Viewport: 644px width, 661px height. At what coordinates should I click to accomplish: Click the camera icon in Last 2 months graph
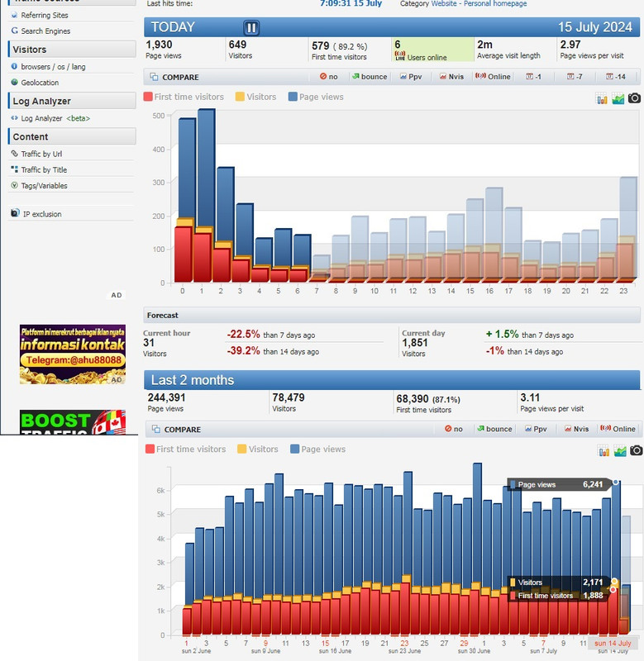(x=635, y=450)
